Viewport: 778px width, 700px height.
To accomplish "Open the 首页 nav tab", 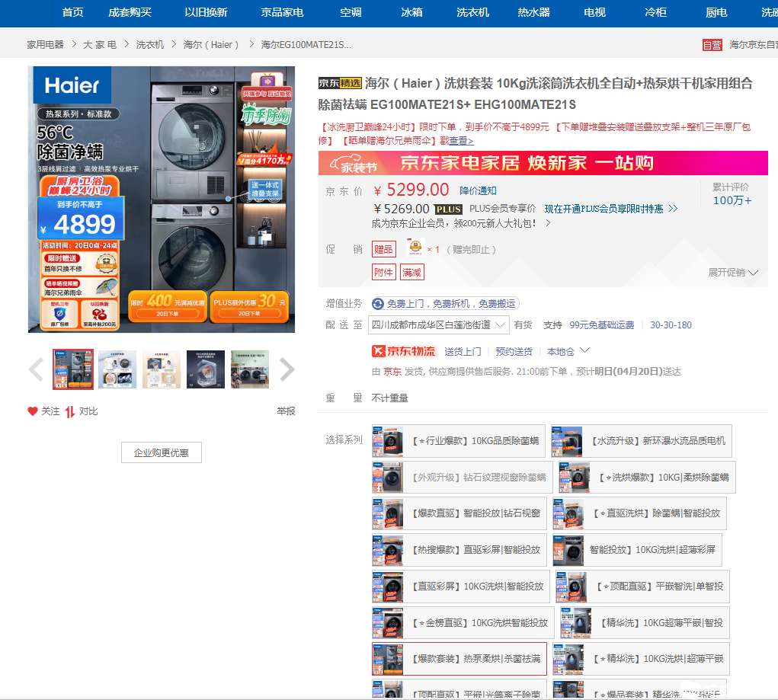I will (72, 12).
